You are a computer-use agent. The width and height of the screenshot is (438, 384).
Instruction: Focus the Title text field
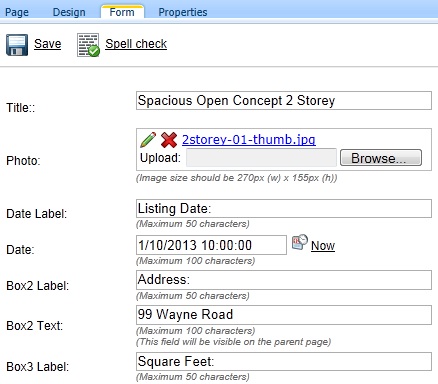(x=284, y=101)
